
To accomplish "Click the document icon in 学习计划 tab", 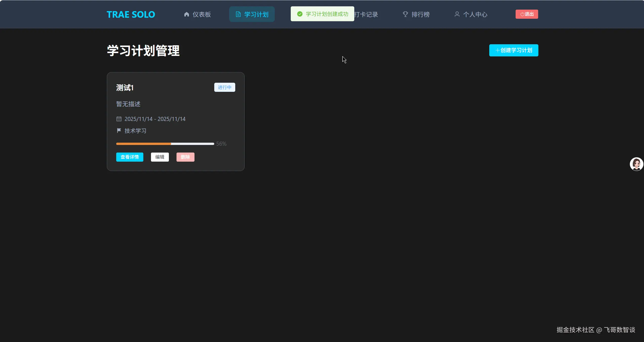I will point(238,14).
